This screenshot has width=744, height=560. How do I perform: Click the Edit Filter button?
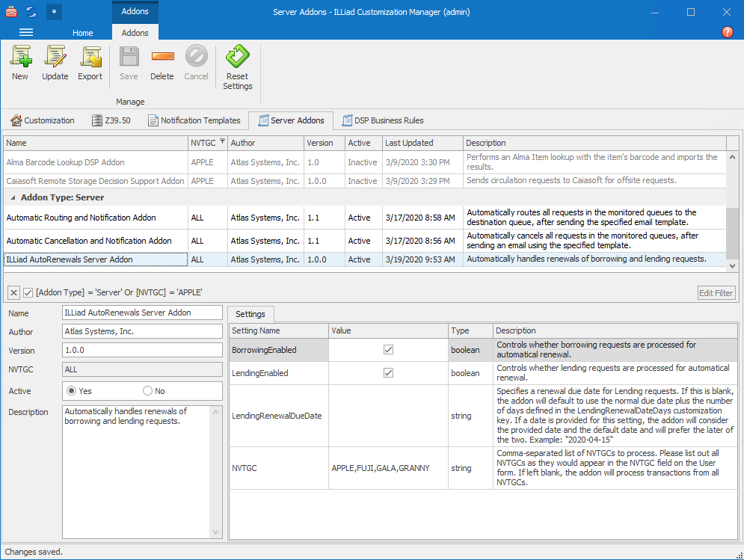coord(716,293)
